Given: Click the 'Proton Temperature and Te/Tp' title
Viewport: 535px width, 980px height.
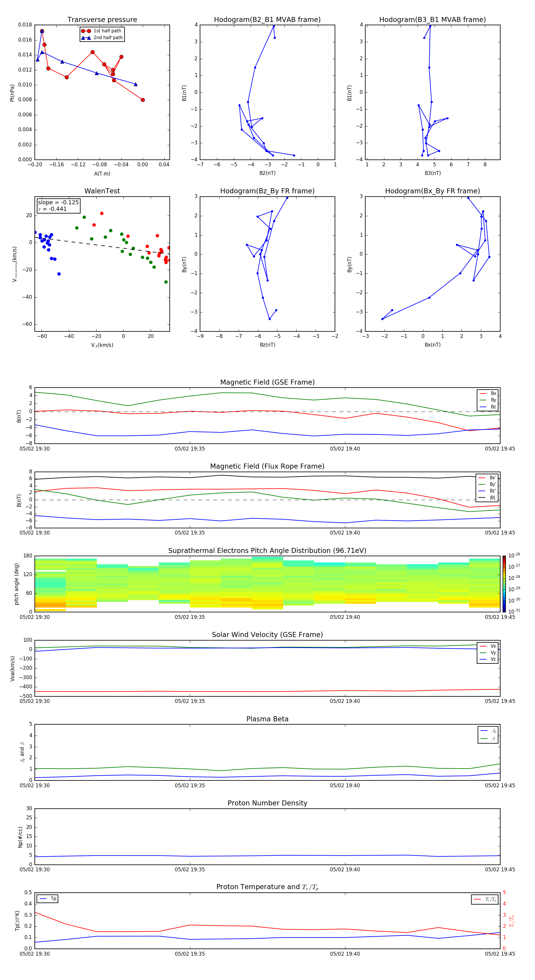Looking at the screenshot, I should coord(267,887).
